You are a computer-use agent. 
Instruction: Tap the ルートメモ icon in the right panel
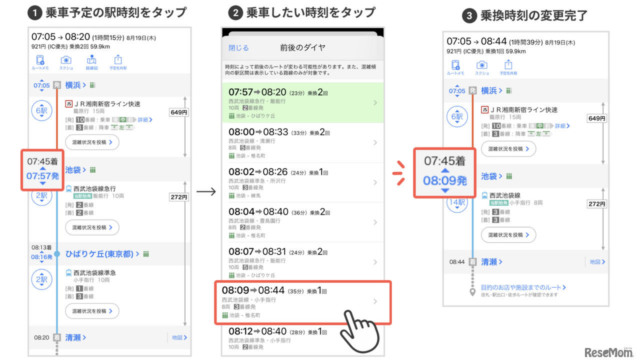click(455, 64)
